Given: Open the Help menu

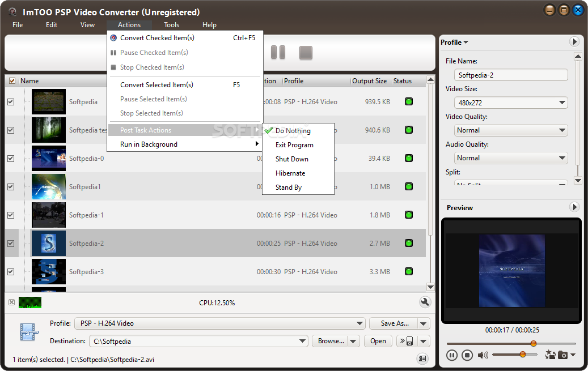Looking at the screenshot, I should point(209,25).
